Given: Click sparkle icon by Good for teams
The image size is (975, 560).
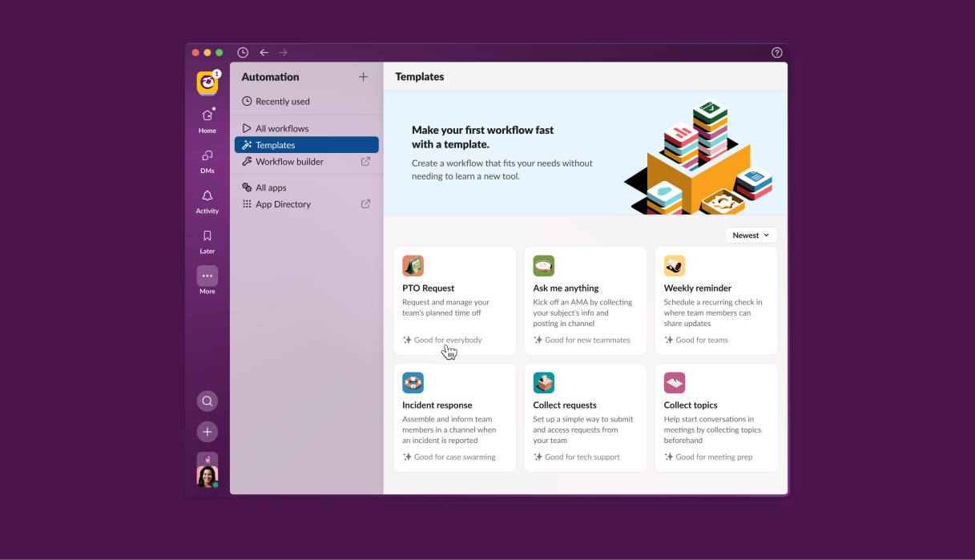Looking at the screenshot, I should coord(669,340).
